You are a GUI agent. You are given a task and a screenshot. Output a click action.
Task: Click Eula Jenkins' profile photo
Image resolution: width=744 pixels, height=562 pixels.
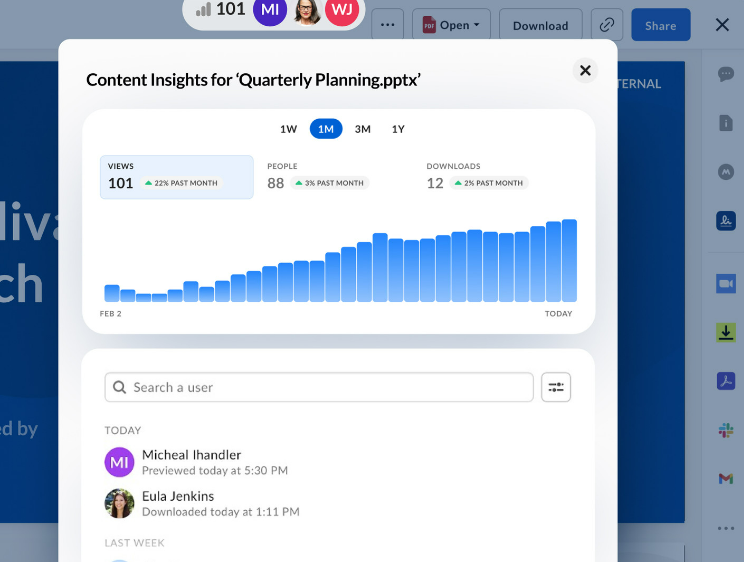(119, 503)
